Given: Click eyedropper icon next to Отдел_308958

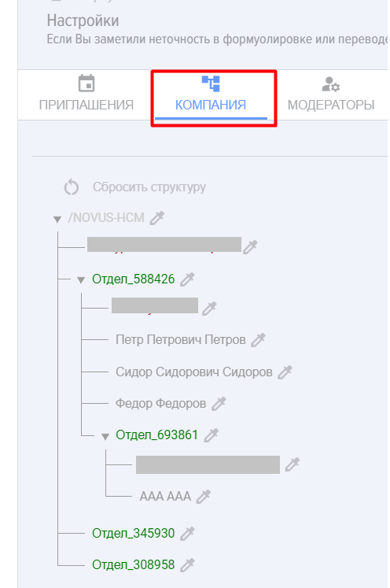Looking at the screenshot, I should [x=187, y=564].
